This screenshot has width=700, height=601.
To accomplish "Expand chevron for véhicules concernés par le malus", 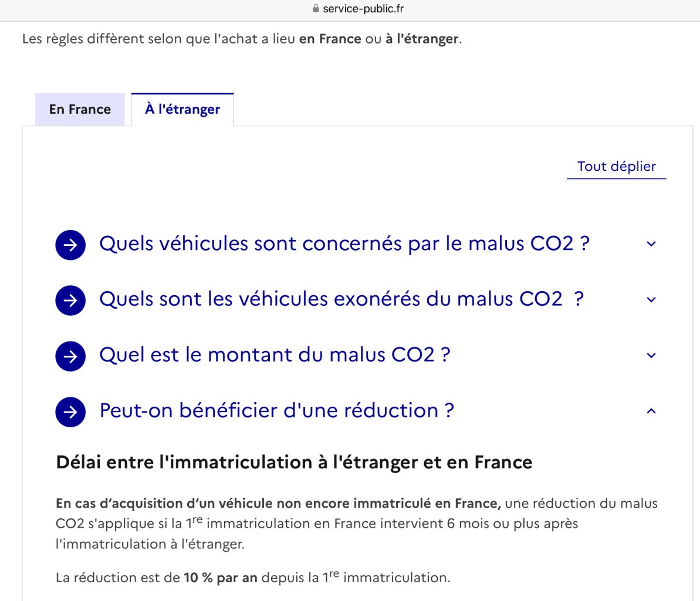I will pyautogui.click(x=651, y=244).
